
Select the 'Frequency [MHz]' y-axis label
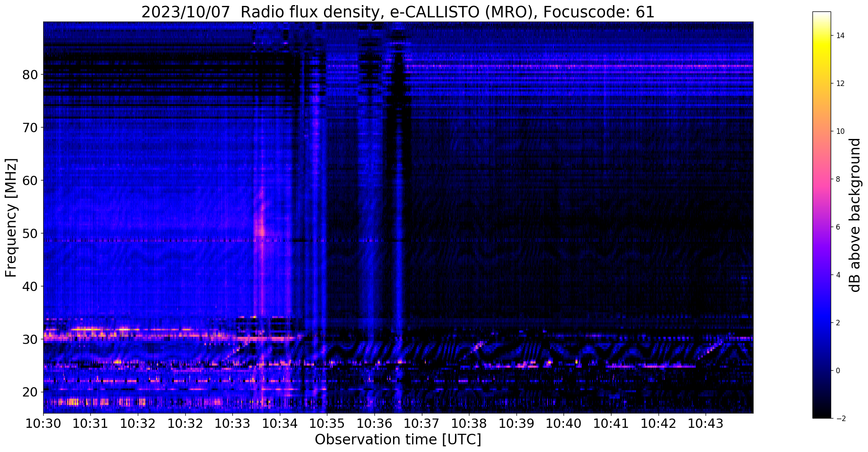[11, 218]
